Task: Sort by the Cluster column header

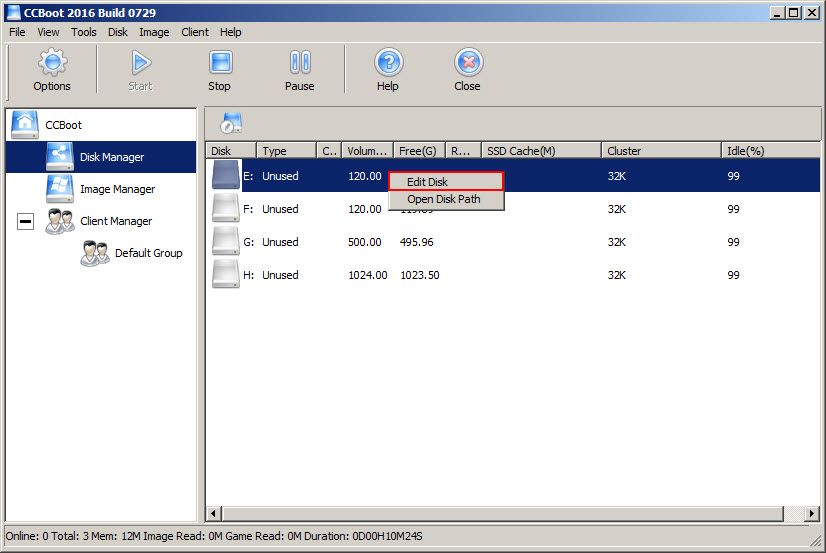Action: click(661, 151)
